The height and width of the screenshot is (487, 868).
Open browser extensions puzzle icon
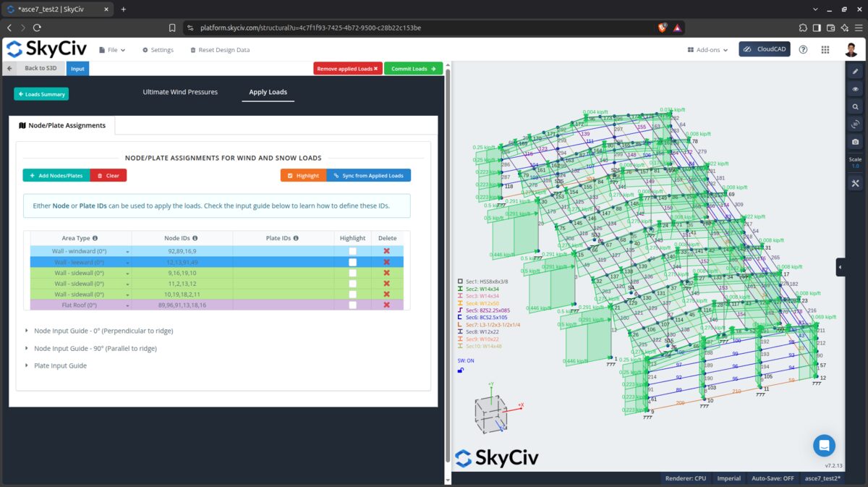coord(804,27)
